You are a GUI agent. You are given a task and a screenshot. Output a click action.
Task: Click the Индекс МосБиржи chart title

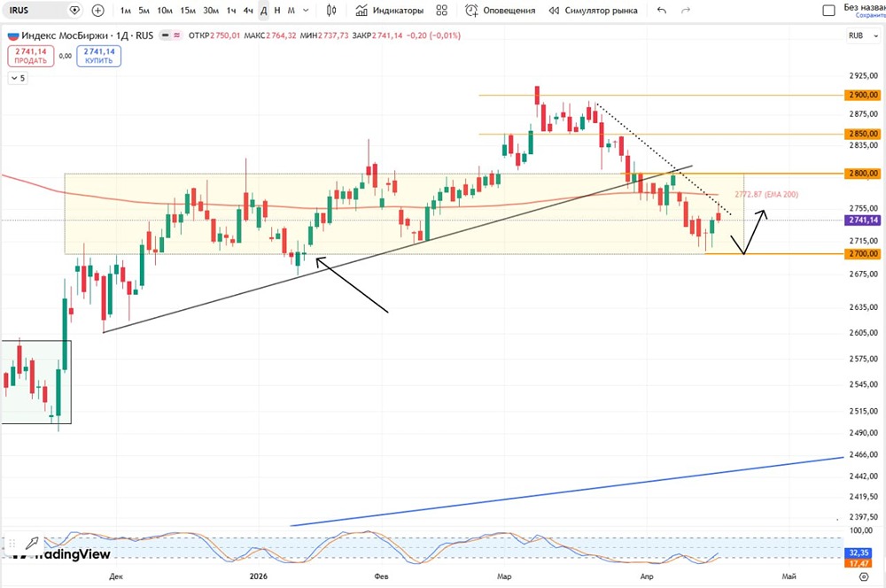pos(65,35)
